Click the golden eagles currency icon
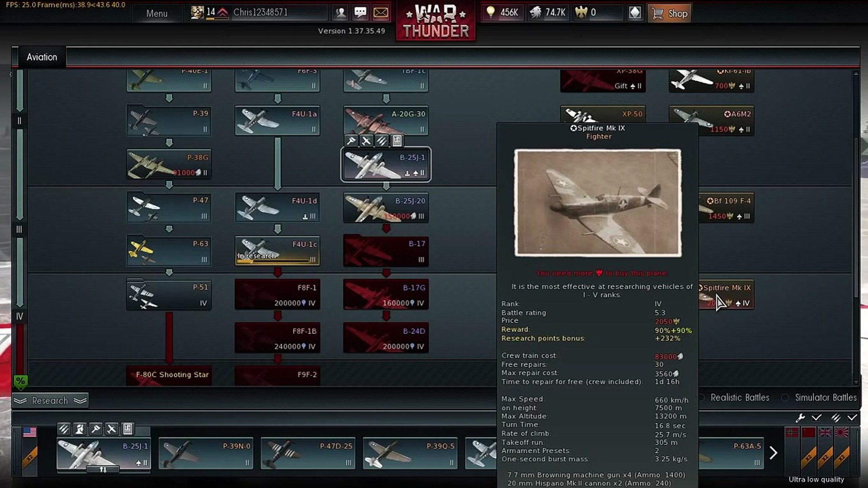Viewport: 868px width, 488px height. pos(581,12)
